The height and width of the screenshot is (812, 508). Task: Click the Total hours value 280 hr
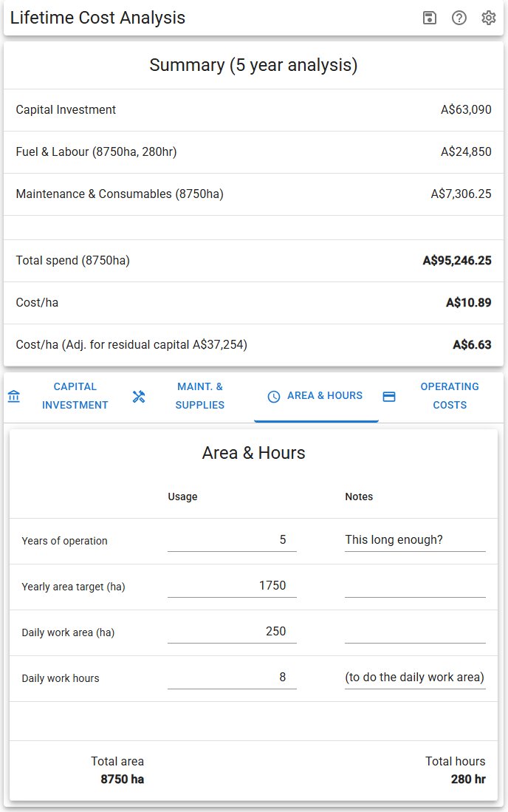tap(468, 779)
